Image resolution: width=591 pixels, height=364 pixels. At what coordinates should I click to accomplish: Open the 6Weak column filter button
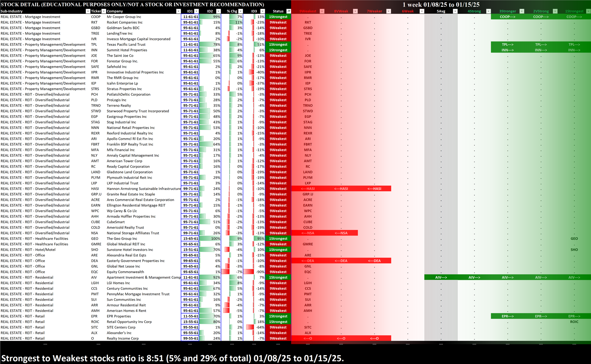point(422,11)
